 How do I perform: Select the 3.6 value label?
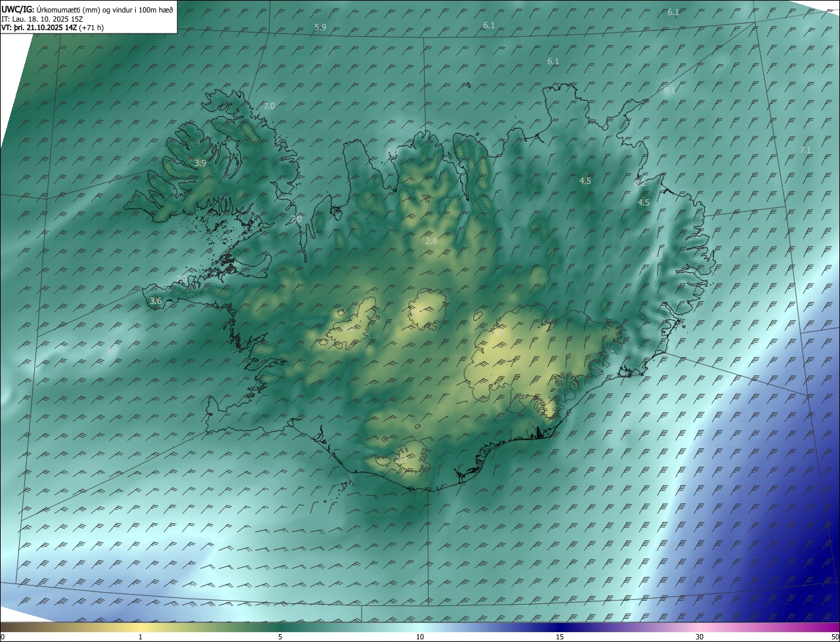tap(156, 301)
